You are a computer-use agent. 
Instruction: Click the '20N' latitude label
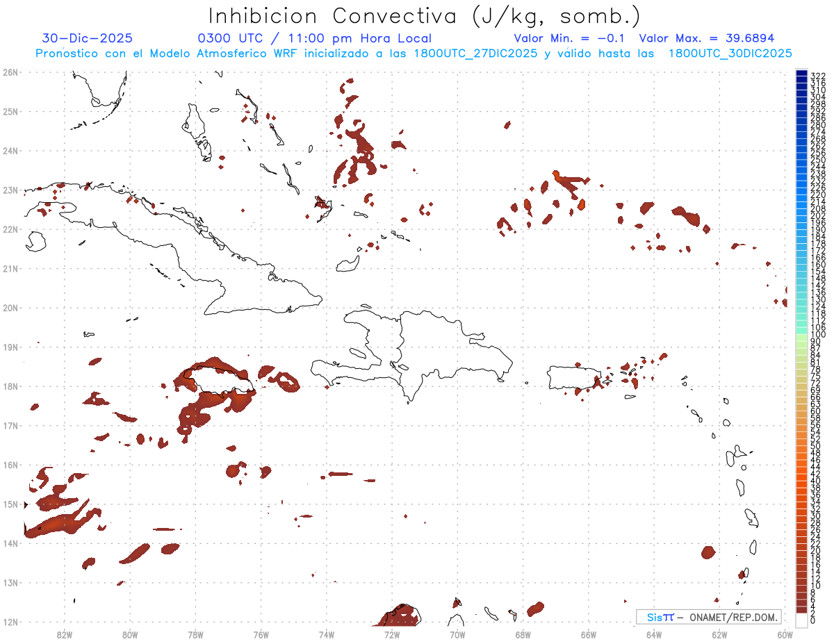click(10, 308)
